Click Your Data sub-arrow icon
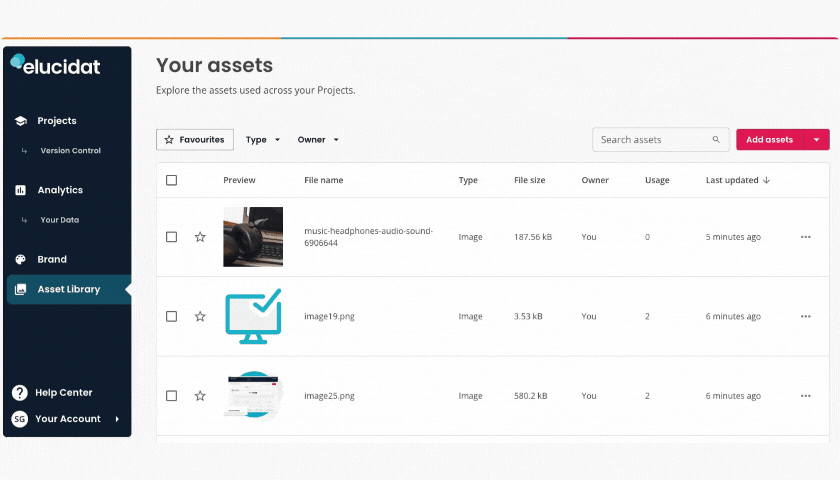840x480 pixels. pos(24,220)
